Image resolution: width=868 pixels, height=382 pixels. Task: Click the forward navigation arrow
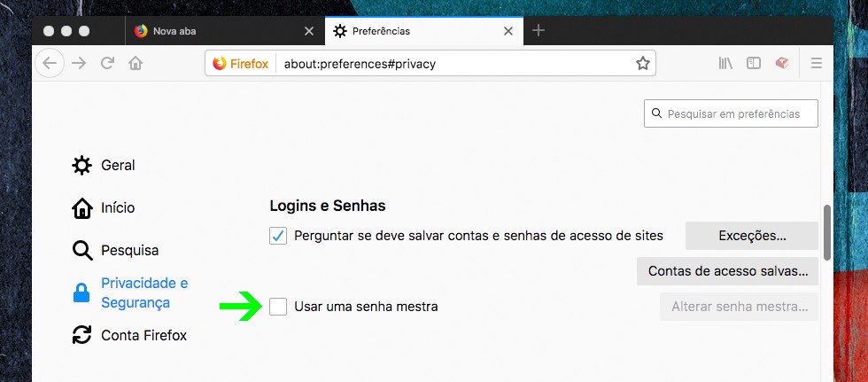pyautogui.click(x=79, y=63)
